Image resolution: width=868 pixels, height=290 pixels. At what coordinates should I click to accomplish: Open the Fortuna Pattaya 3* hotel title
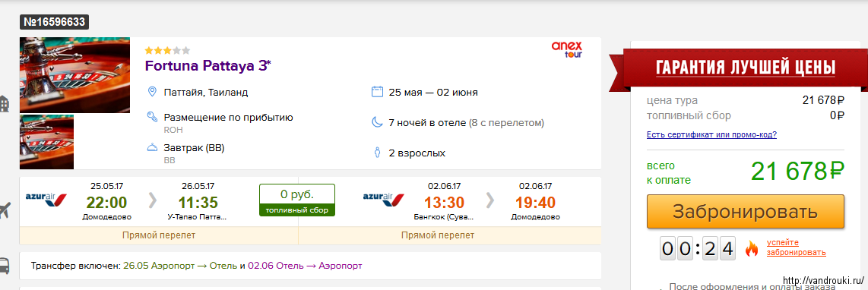[208, 65]
